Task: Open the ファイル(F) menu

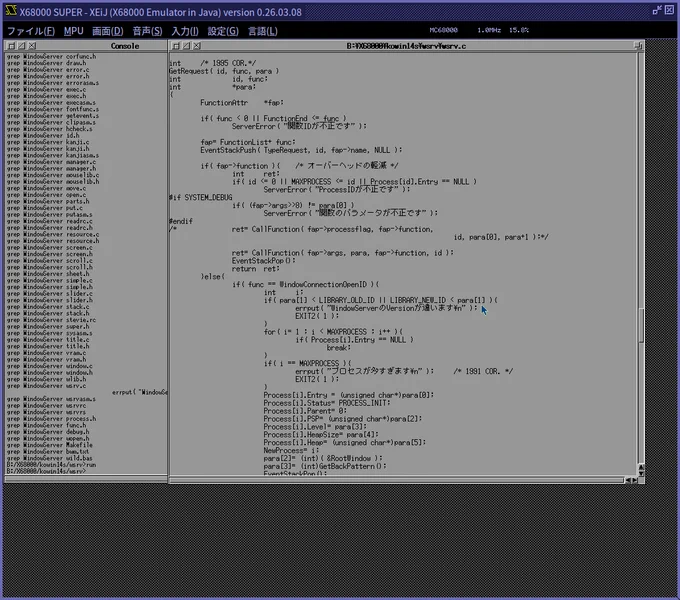Action: pyautogui.click(x=31, y=31)
